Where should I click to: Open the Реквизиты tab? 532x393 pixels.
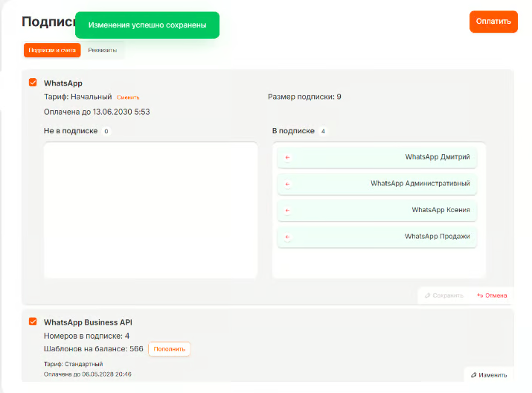[x=102, y=51]
